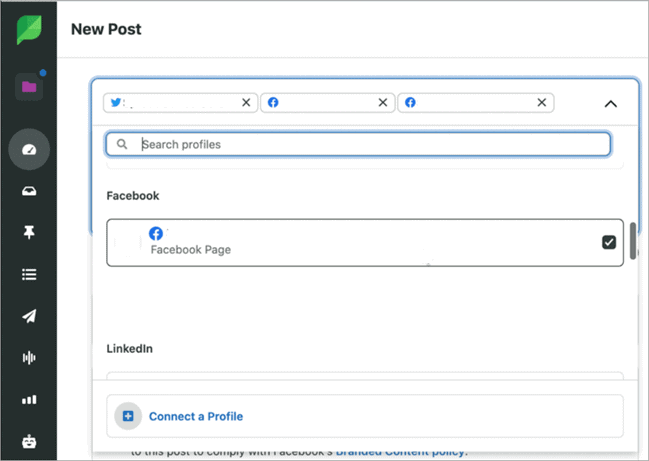Open the bar chart reports icon

(x=28, y=400)
